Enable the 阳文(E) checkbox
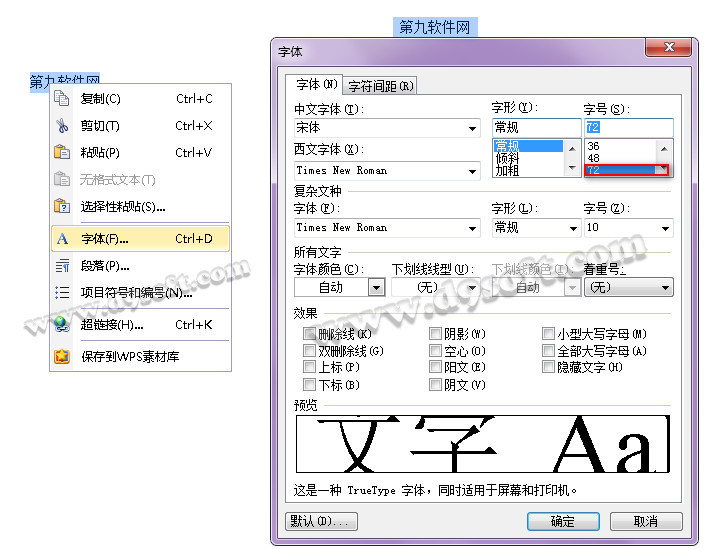 pyautogui.click(x=435, y=367)
